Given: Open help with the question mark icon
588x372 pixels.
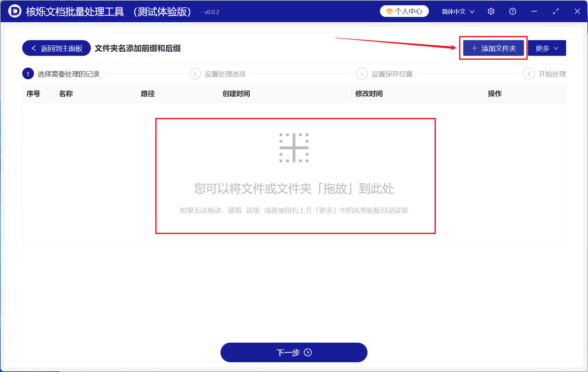Looking at the screenshot, I should 513,11.
